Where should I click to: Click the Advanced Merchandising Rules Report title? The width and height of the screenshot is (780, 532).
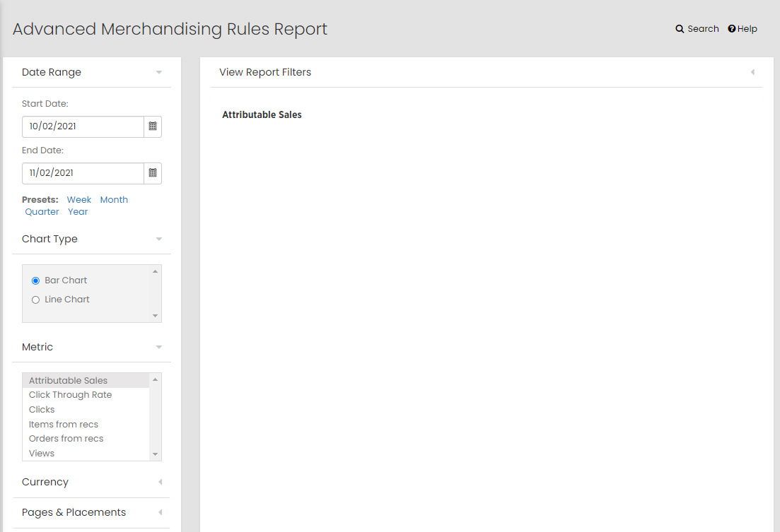170,29
